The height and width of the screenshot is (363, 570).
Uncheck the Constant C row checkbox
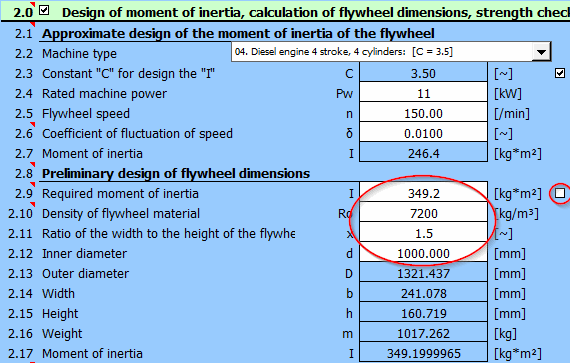click(560, 73)
